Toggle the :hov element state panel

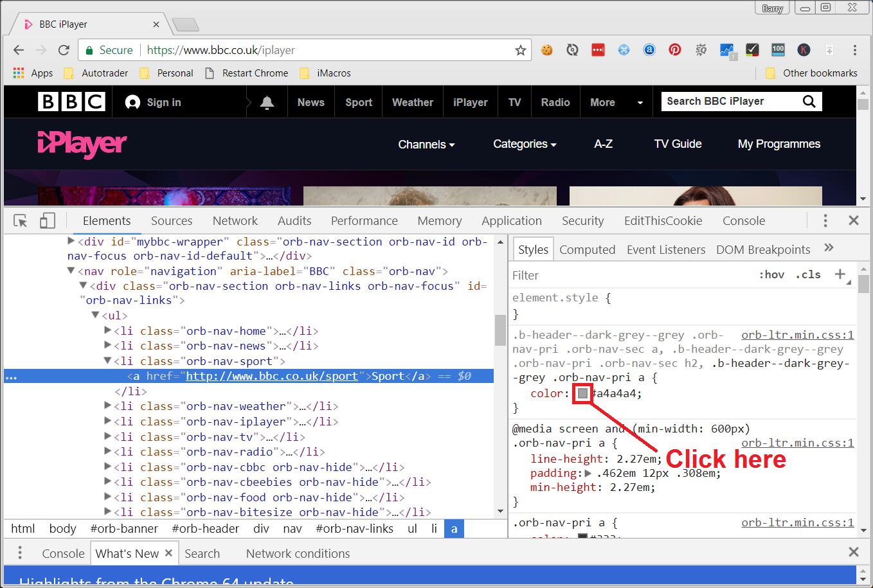point(771,274)
